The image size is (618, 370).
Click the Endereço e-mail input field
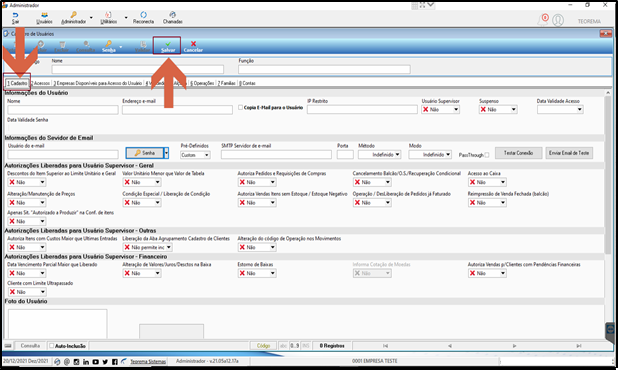tap(177, 110)
